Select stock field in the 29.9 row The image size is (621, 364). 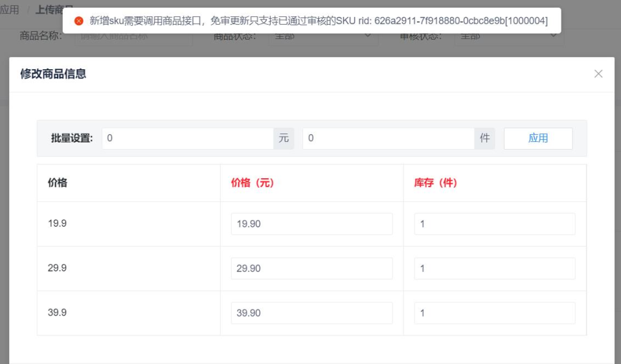click(495, 268)
